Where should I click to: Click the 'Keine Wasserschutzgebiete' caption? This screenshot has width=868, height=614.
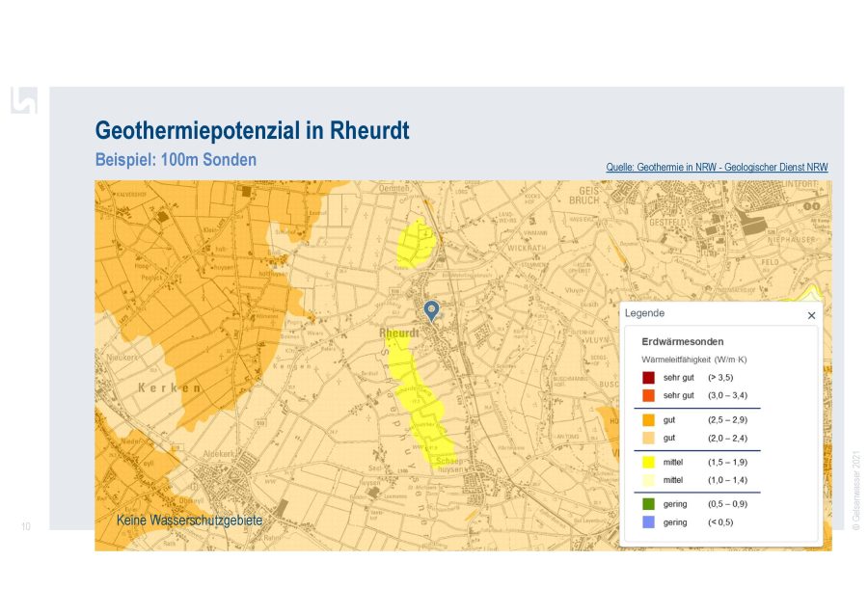coord(189,521)
